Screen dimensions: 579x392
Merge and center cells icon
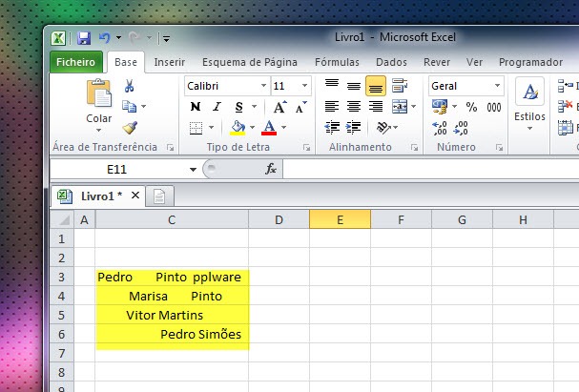(x=400, y=107)
